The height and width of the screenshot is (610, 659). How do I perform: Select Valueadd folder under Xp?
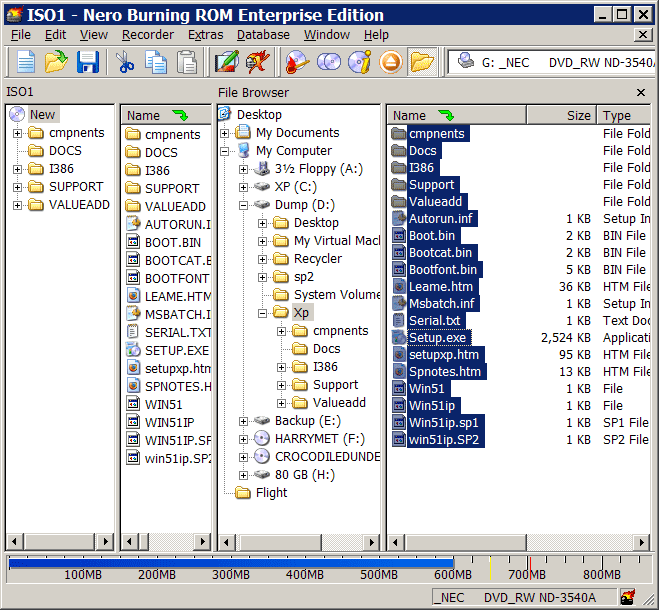point(339,403)
